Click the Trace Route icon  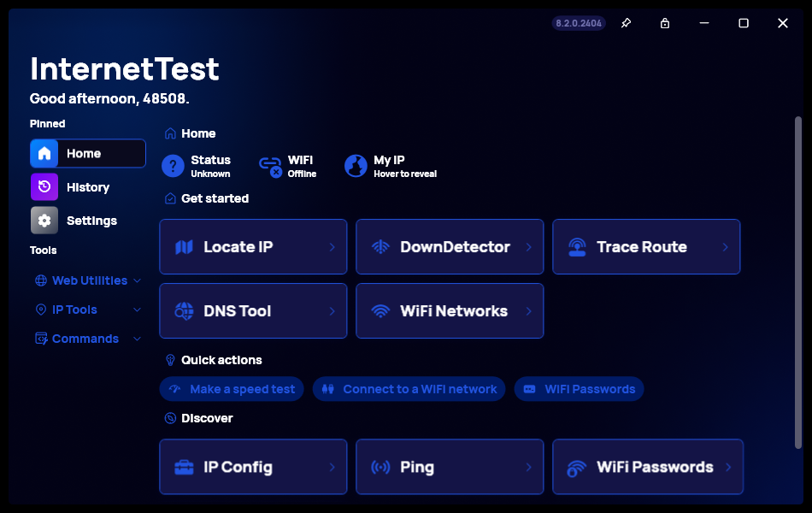(x=577, y=247)
